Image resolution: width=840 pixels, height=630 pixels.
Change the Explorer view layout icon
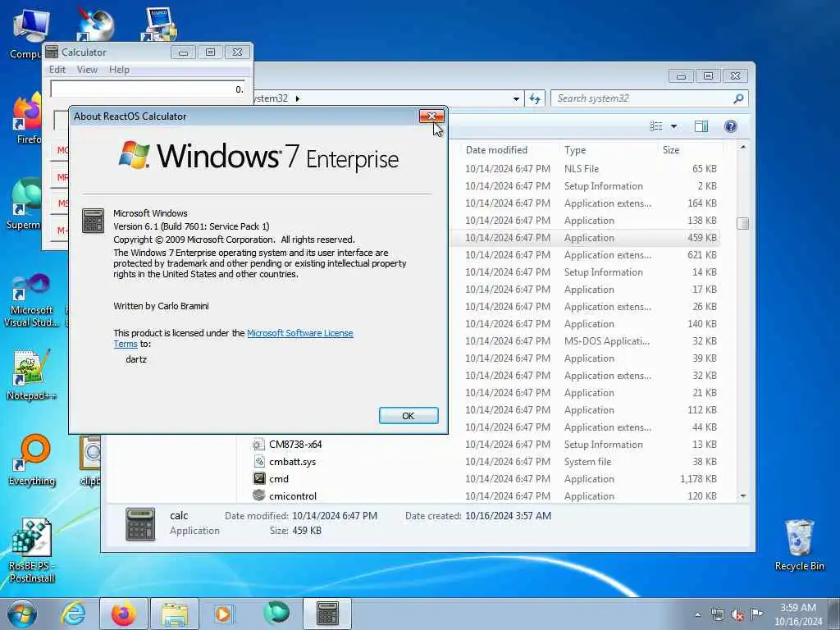click(x=656, y=126)
